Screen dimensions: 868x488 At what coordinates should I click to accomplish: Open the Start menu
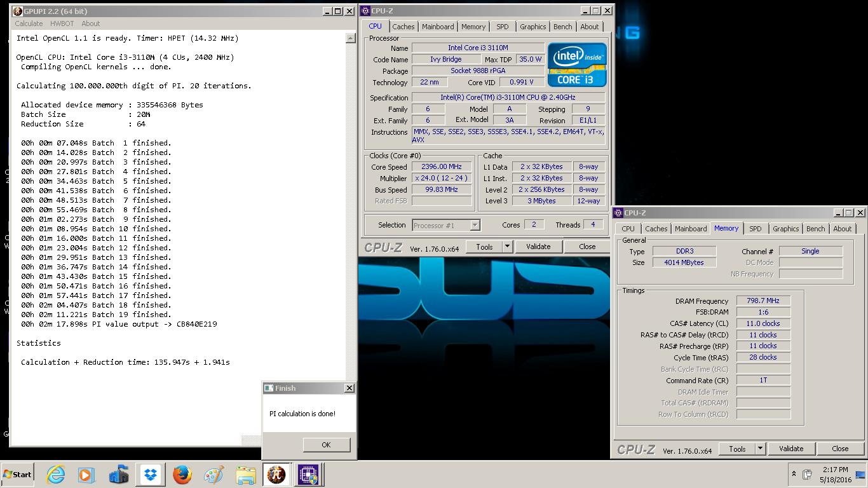point(17,474)
